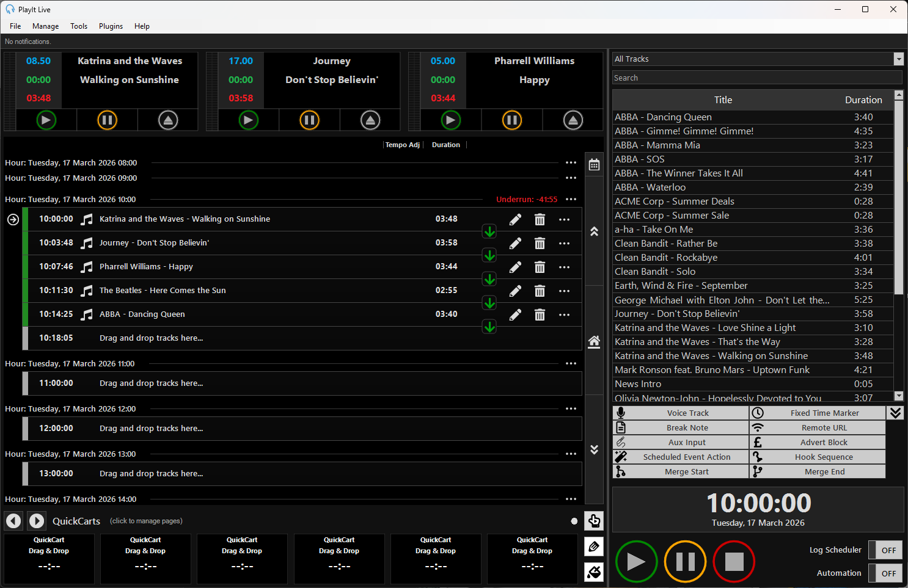Eject the Pharrell Williams deck

pos(573,120)
